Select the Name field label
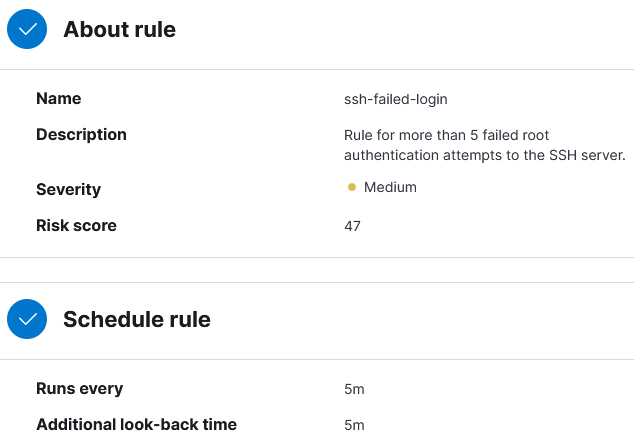 coord(59,99)
